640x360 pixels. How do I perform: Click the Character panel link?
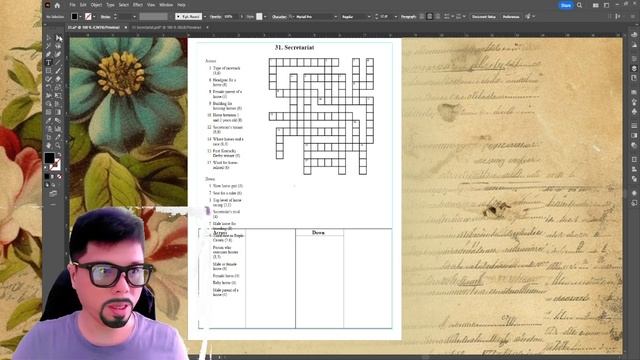279,17
